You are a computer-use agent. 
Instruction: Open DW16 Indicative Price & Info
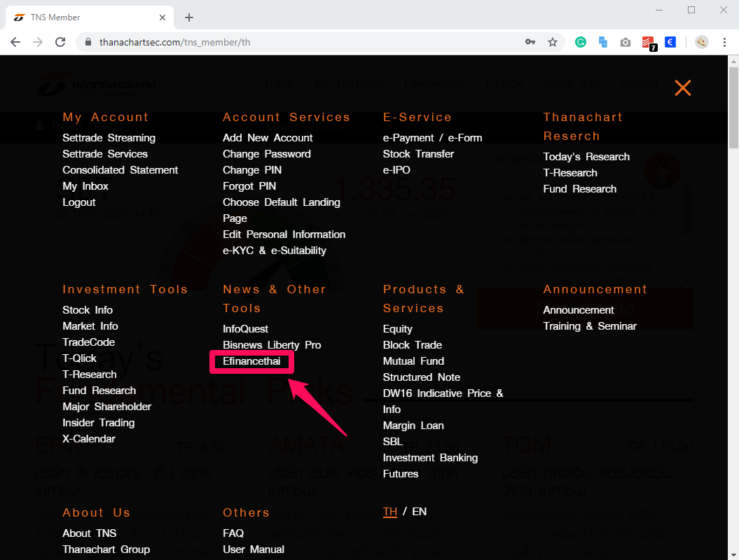[443, 401]
